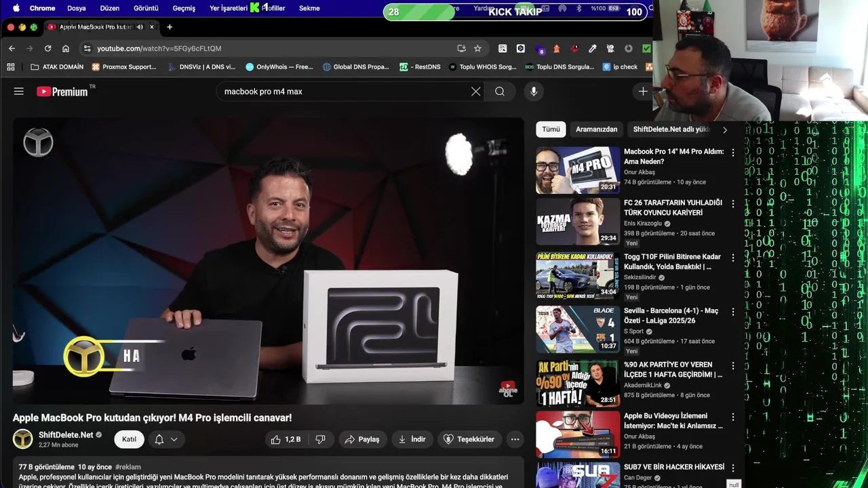Click the #reklam hashtag link

click(x=128, y=467)
